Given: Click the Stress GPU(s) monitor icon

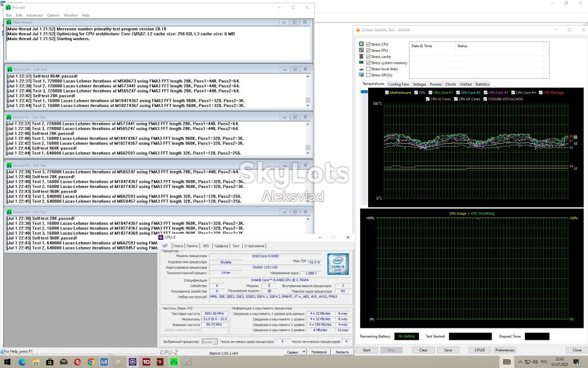Looking at the screenshot, I should tap(361, 75).
